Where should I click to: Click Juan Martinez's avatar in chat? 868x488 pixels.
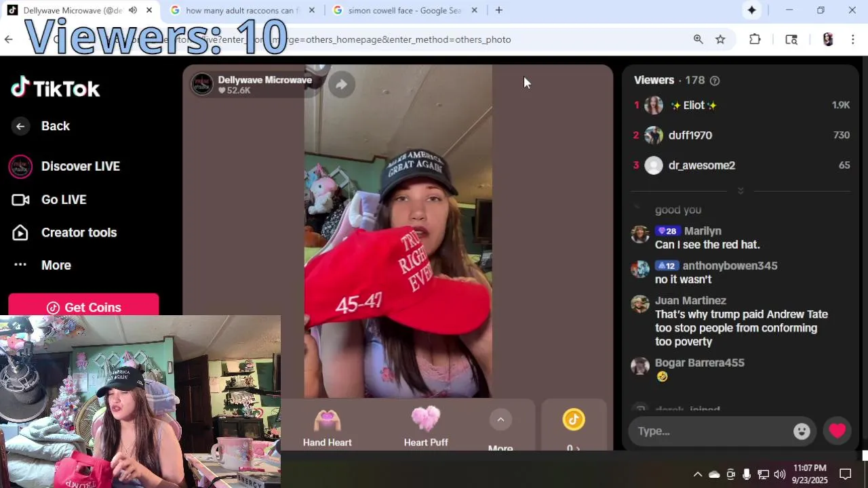click(x=639, y=304)
